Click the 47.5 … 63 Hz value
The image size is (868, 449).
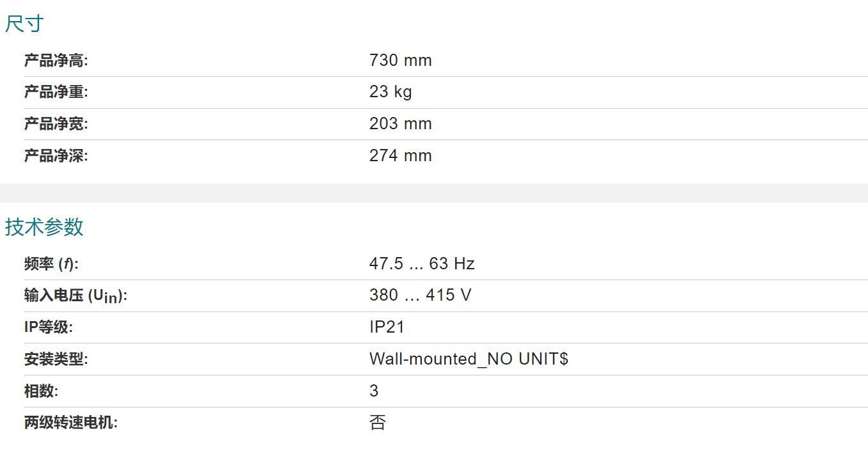click(x=422, y=264)
